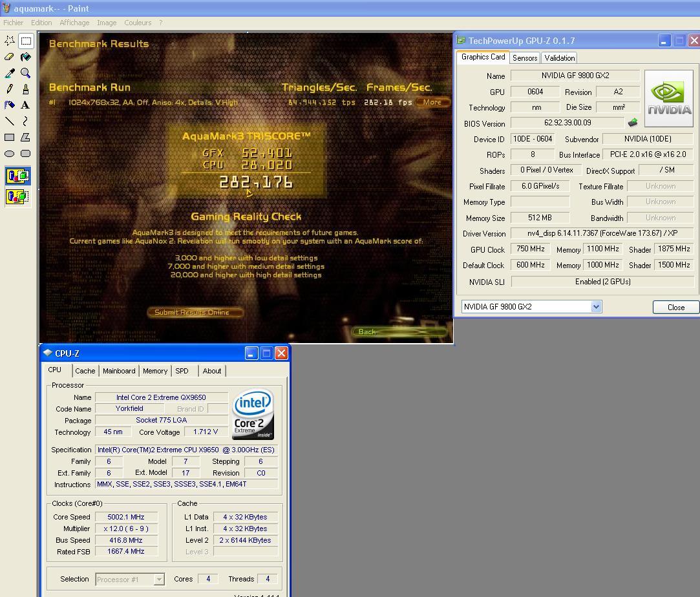Screen dimensions: 700x597
Task: Select the CPU tab in CPU-Z
Action: point(54,370)
